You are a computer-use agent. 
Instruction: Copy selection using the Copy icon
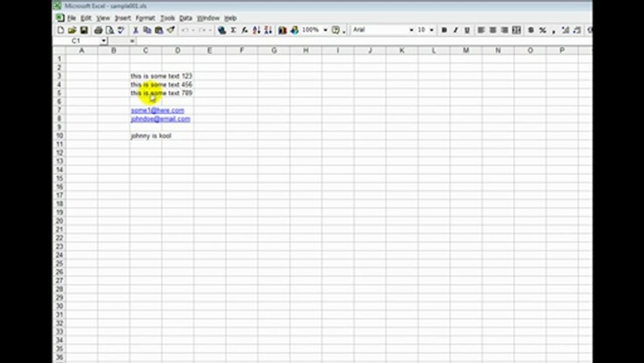147,30
